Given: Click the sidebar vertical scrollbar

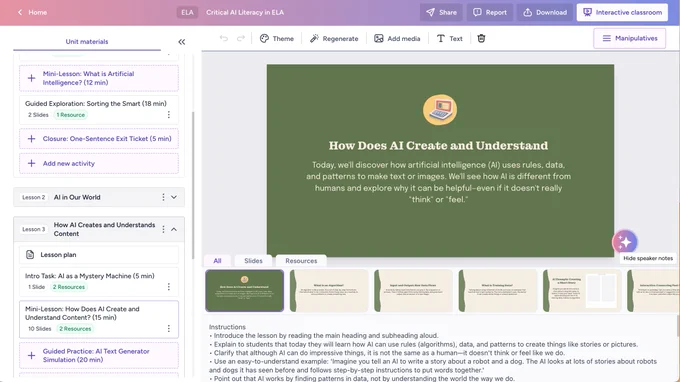Looking at the screenshot, I should (x=193, y=185).
